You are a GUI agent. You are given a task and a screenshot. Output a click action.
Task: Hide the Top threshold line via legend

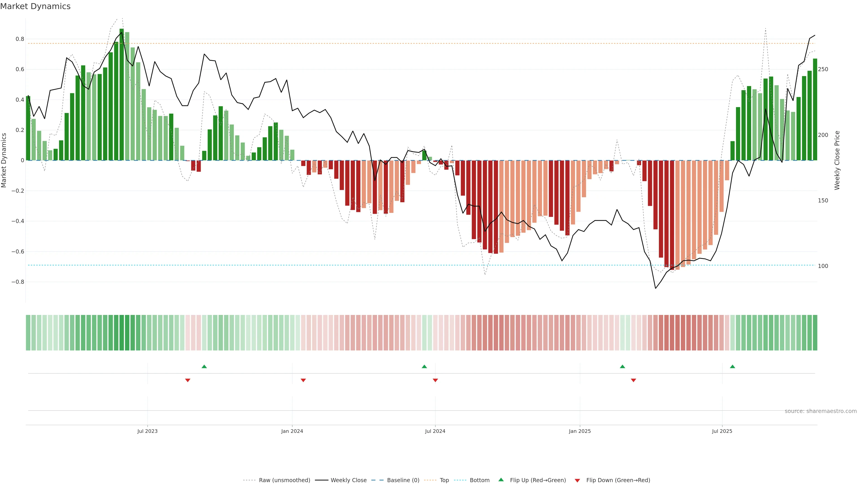[444, 480]
